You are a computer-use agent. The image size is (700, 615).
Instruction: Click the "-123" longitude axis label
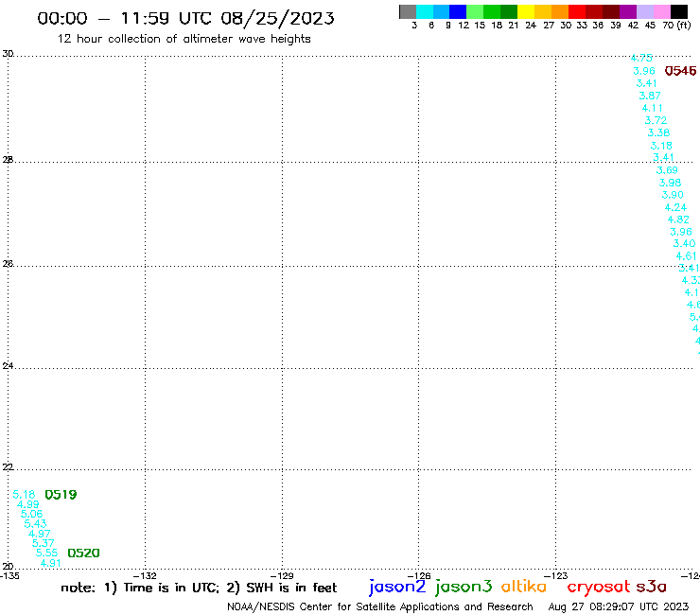pyautogui.click(x=557, y=575)
